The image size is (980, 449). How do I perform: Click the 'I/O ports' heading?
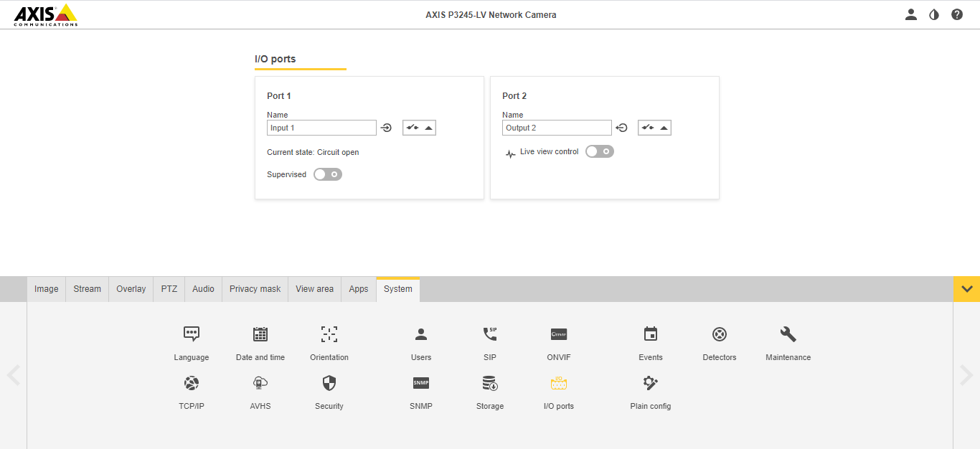coord(275,59)
